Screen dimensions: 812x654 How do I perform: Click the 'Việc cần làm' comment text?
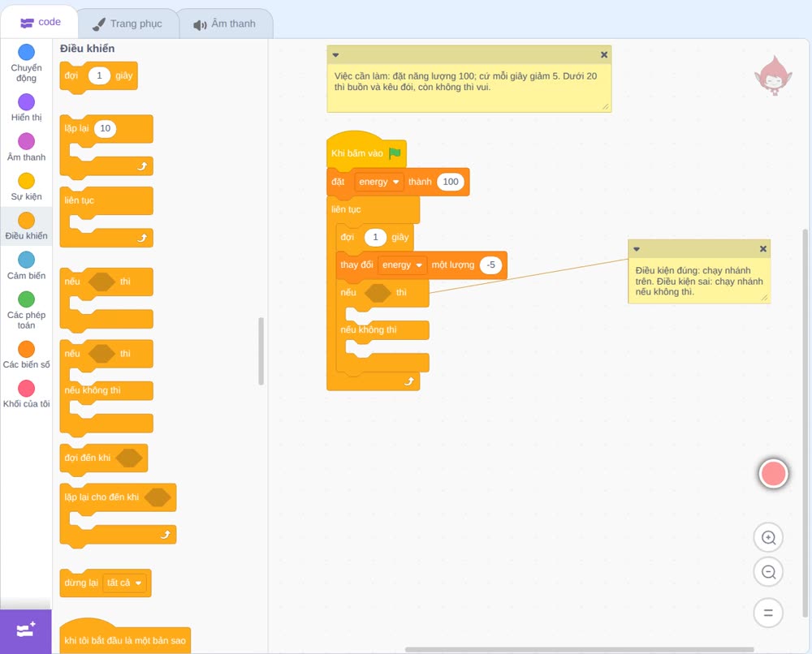465,82
